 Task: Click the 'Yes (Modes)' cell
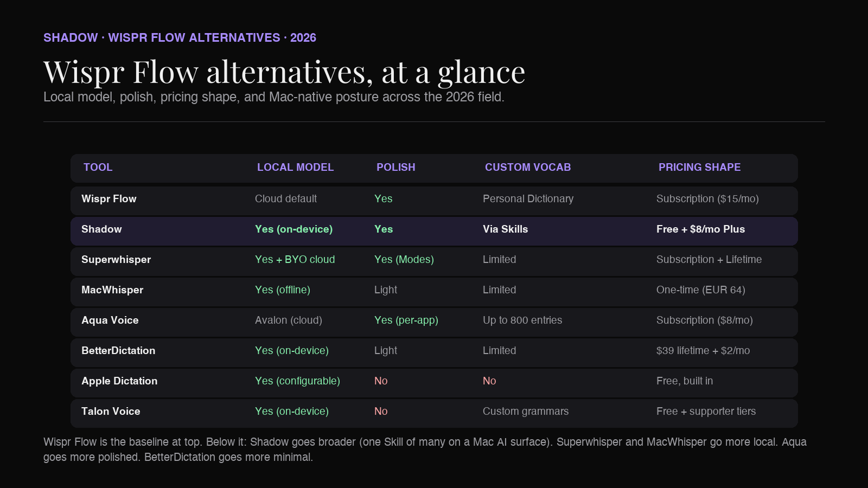pyautogui.click(x=404, y=260)
